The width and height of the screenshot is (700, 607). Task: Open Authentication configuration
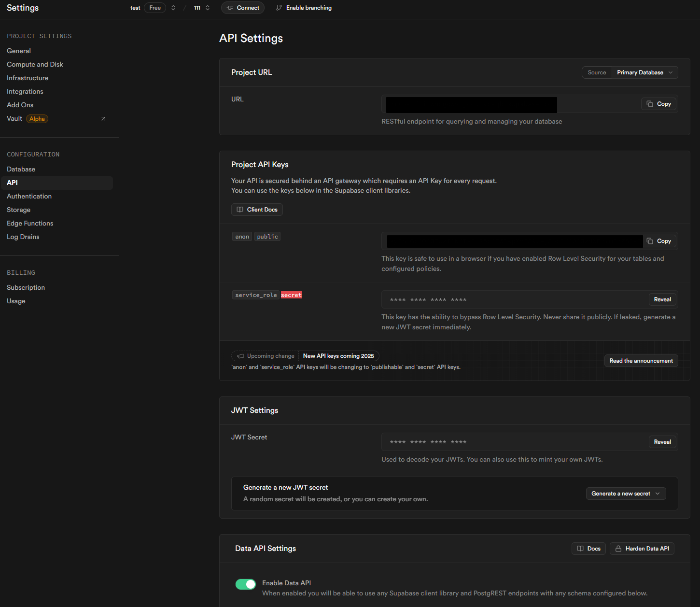point(29,196)
